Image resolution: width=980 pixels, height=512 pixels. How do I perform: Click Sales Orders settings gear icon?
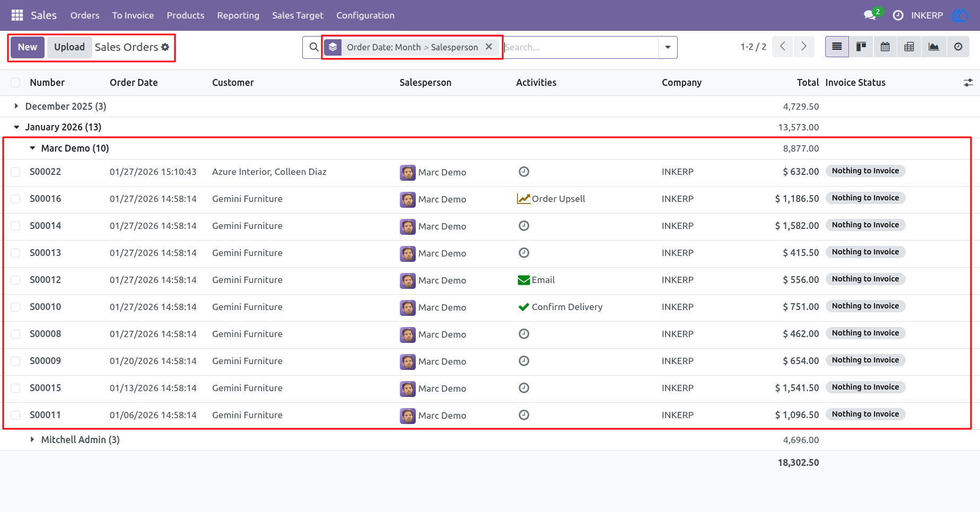(165, 47)
